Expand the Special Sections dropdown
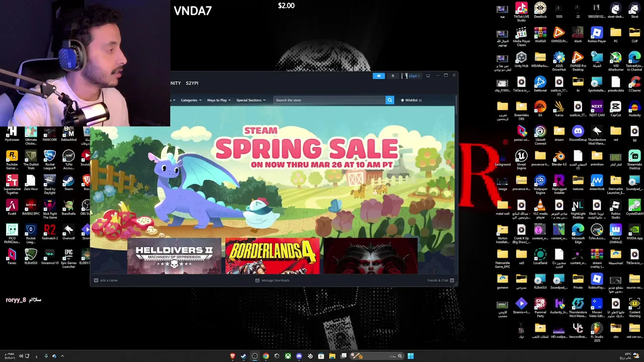 coord(251,100)
